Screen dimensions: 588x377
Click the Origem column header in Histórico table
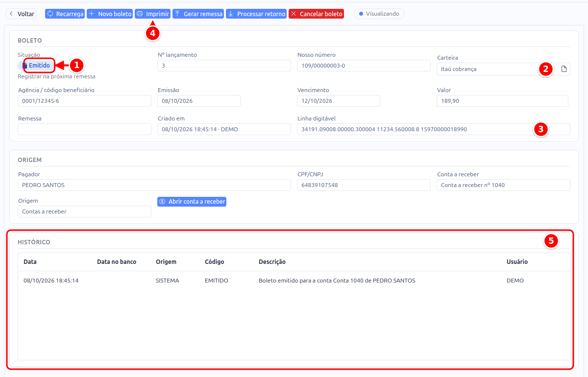(166, 262)
